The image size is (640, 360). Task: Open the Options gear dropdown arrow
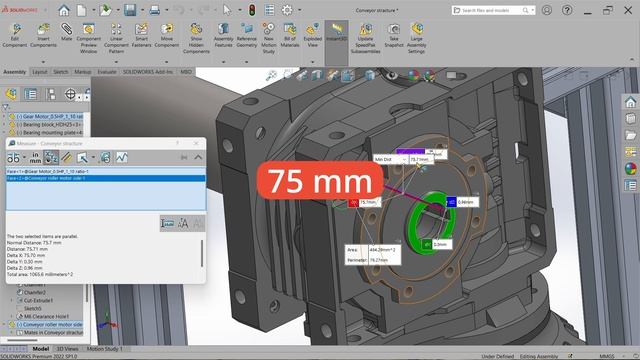[x=300, y=10]
